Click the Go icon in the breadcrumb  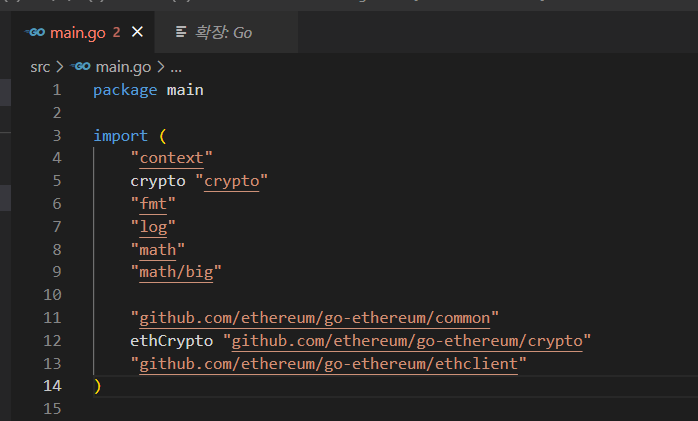(x=81, y=67)
